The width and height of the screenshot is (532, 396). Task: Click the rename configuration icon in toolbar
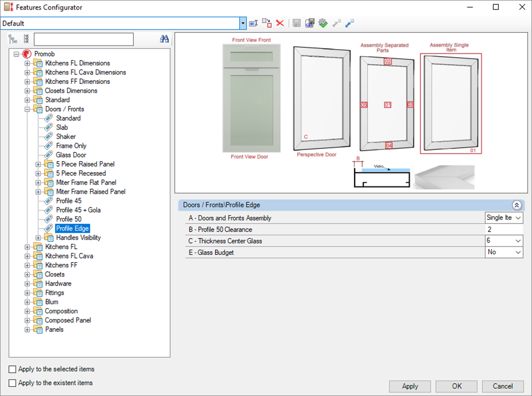coord(253,23)
